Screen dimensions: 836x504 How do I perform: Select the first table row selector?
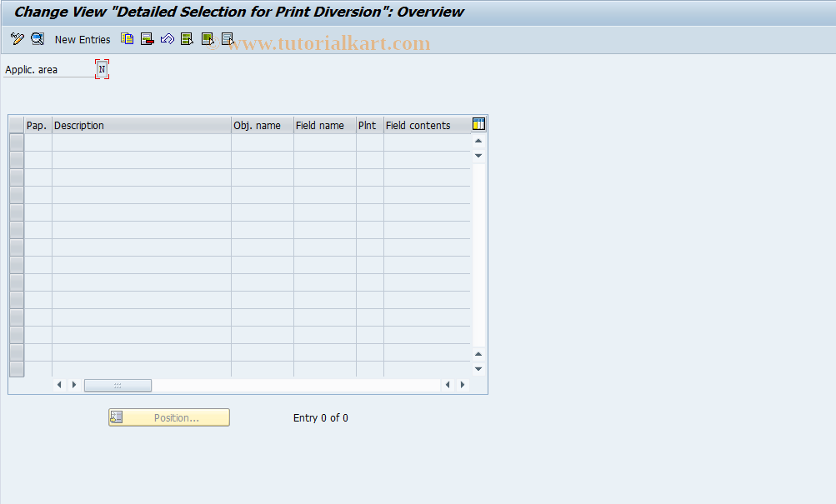(17, 142)
